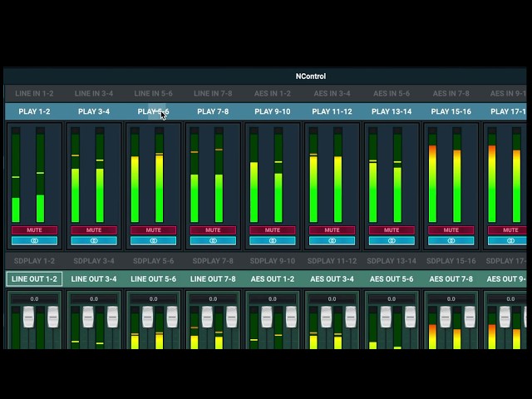Select LINE IN 3-4 source tab
The height and width of the screenshot is (399, 532).
(94, 93)
